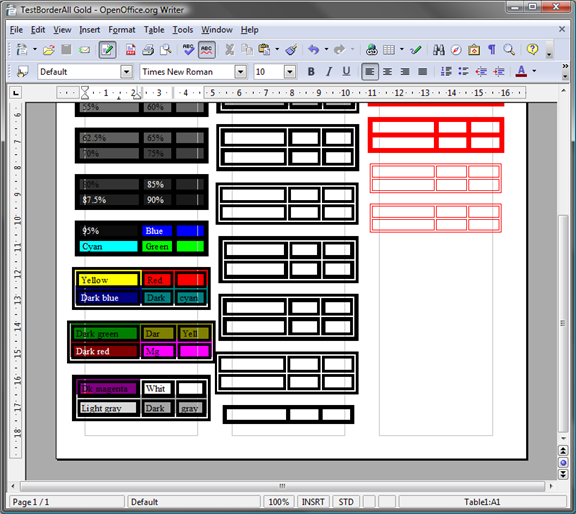
Task: Click the Navigator compass icon
Action: tap(456, 50)
